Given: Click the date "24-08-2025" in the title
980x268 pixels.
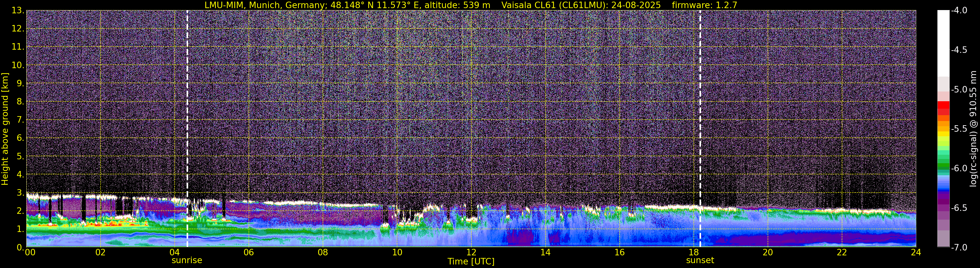Looking at the screenshot, I should pos(636,5).
